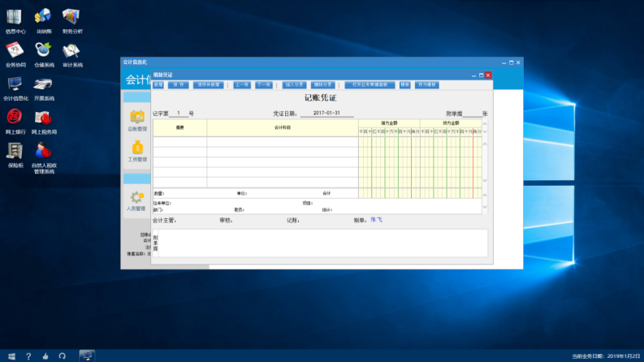Click the entry rows scrollbar down arrow

coord(485,180)
